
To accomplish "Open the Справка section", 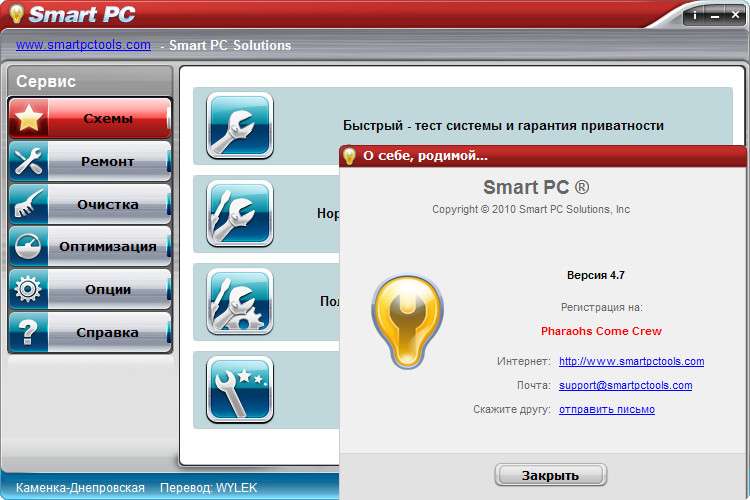I will pyautogui.click(x=89, y=332).
